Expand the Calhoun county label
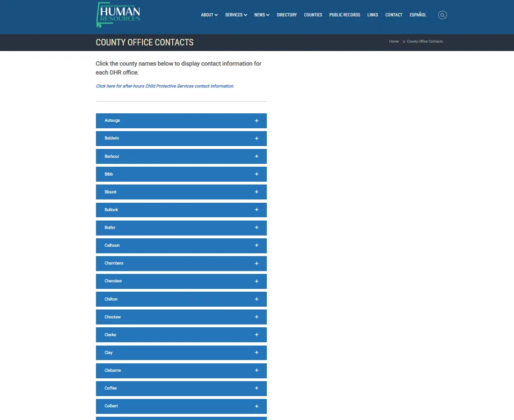 (112, 245)
